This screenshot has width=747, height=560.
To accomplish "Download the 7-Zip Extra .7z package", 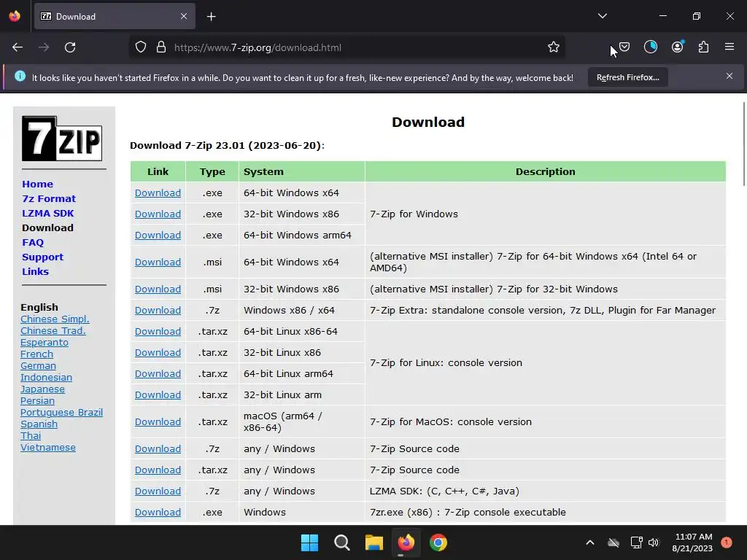I will (x=158, y=311).
